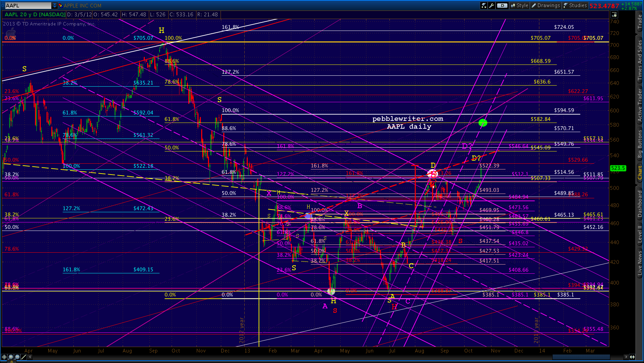Click the cyan $409.15 level label
The image size is (644, 363).
pos(143,270)
